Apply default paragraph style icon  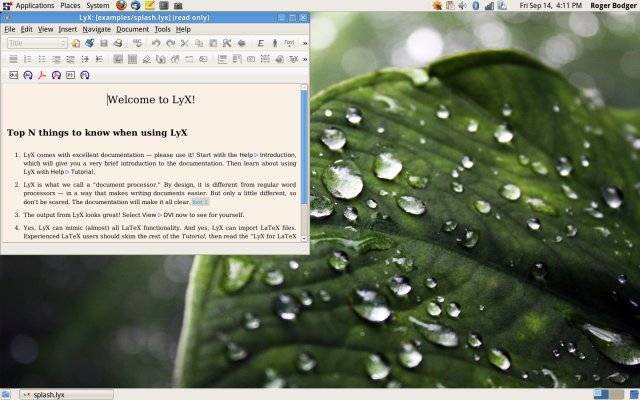click(13, 59)
